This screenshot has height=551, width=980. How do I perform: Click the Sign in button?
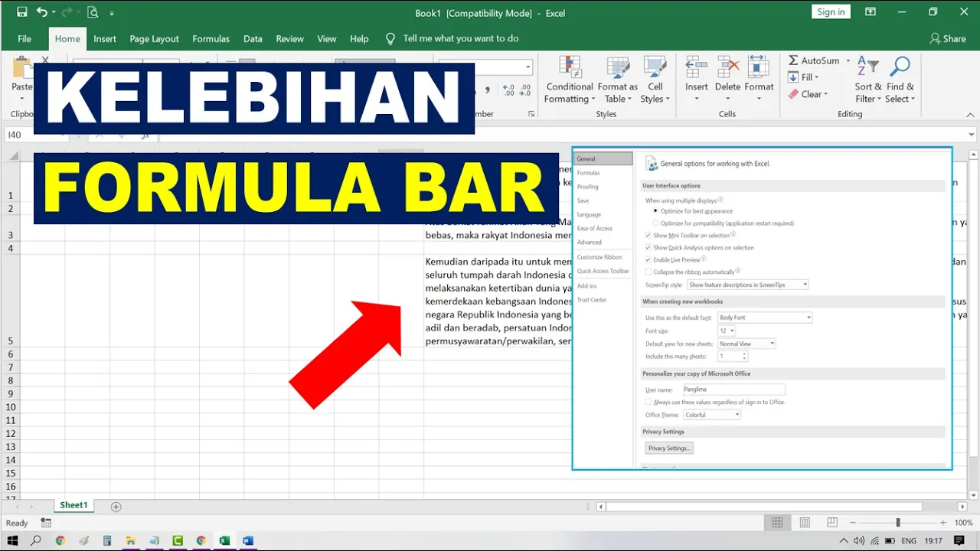pyautogui.click(x=831, y=11)
